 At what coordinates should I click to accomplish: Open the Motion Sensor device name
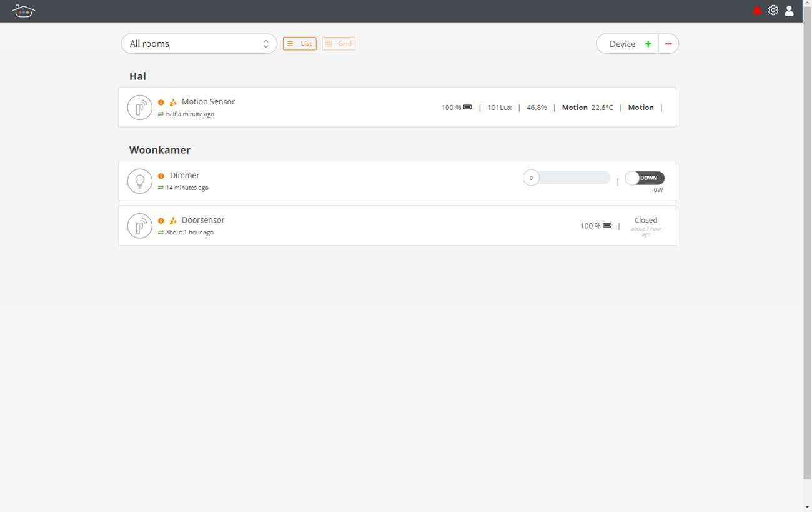[x=208, y=102]
